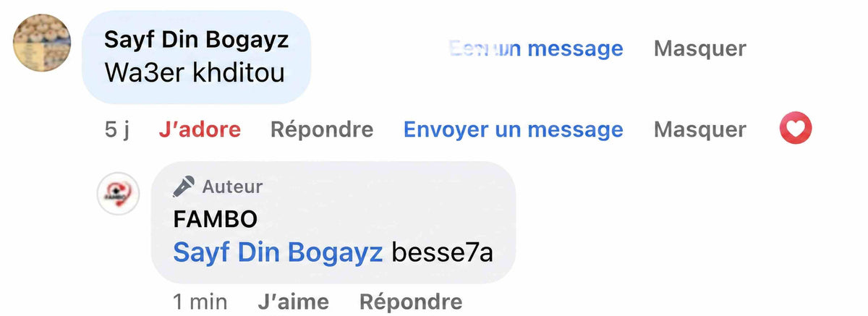Open the FAMBO page avatar
868x316 pixels.
click(x=118, y=194)
